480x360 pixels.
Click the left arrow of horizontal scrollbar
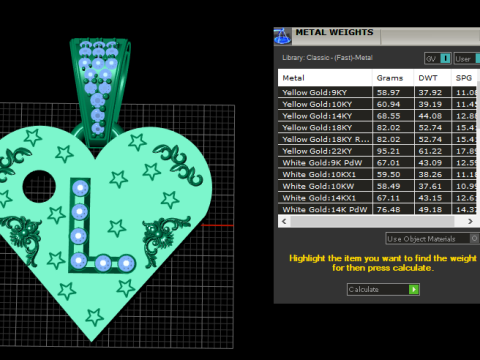[x=284, y=221]
